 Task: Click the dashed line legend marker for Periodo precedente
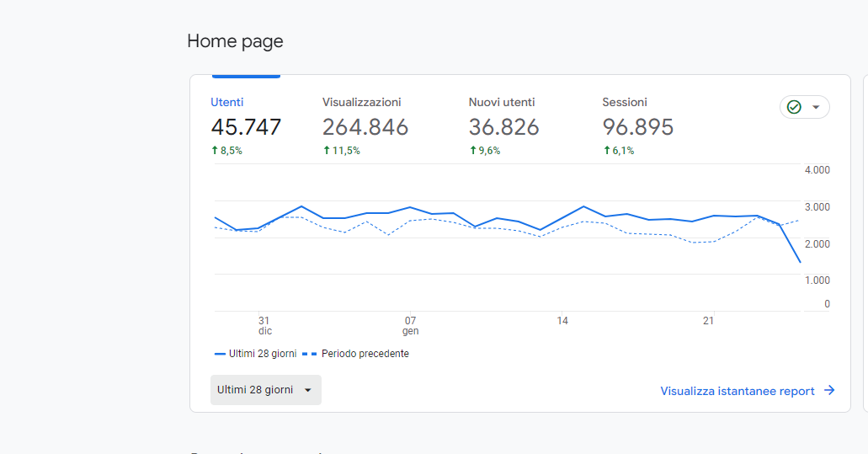point(309,354)
